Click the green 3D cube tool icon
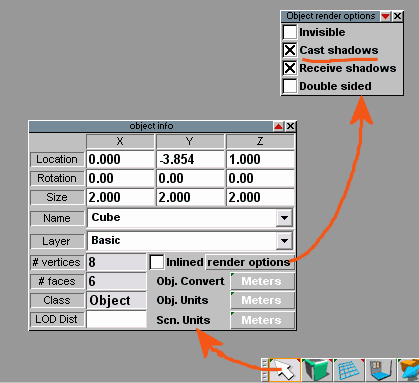 click(x=317, y=369)
